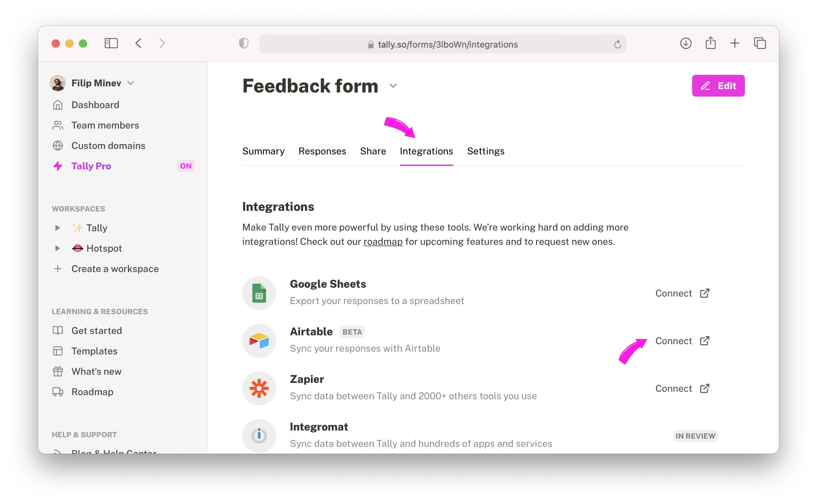Expand the Tally workspace tree

[57, 228]
